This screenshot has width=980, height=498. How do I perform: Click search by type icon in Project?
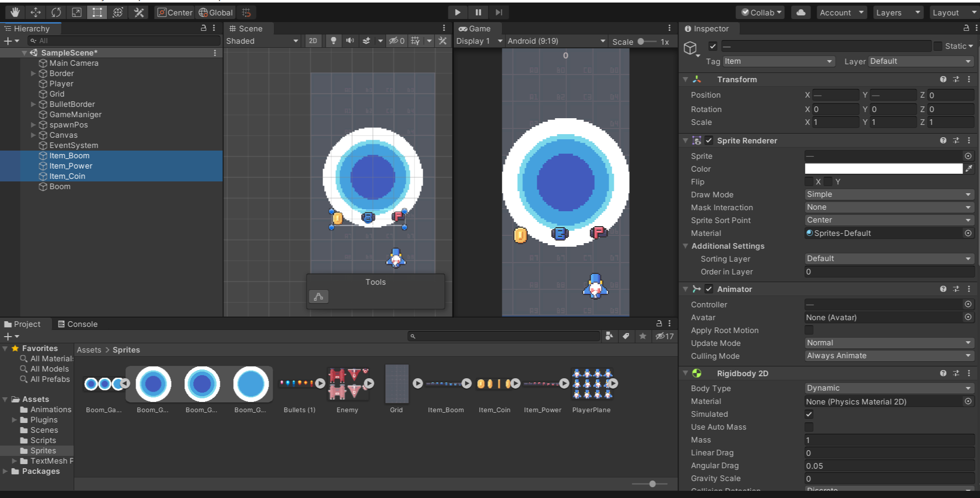[609, 336]
